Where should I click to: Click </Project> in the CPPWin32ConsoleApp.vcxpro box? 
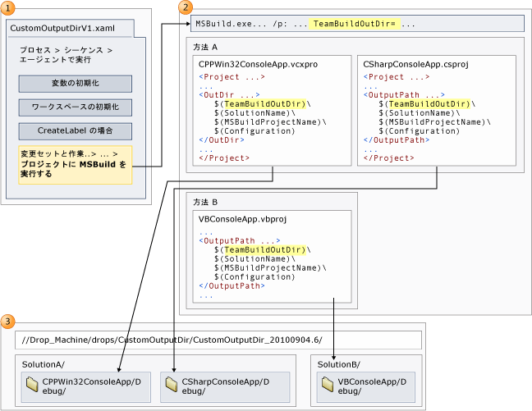pos(224,158)
